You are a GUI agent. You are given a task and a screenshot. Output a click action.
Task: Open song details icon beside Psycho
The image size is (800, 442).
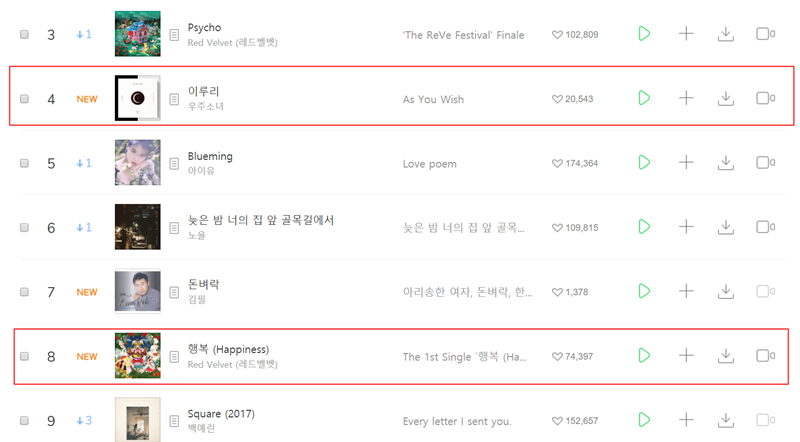[x=175, y=35]
